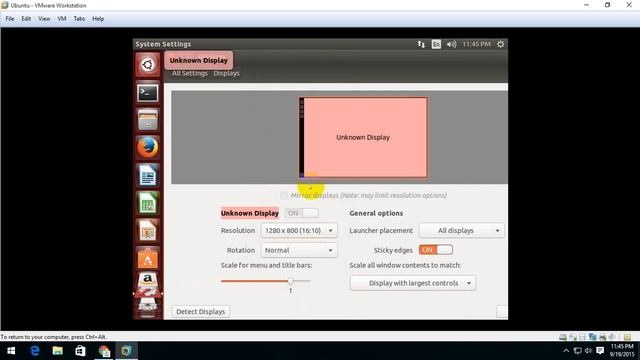Click the Displays breadcrumb button
640x360 pixels.
click(226, 73)
